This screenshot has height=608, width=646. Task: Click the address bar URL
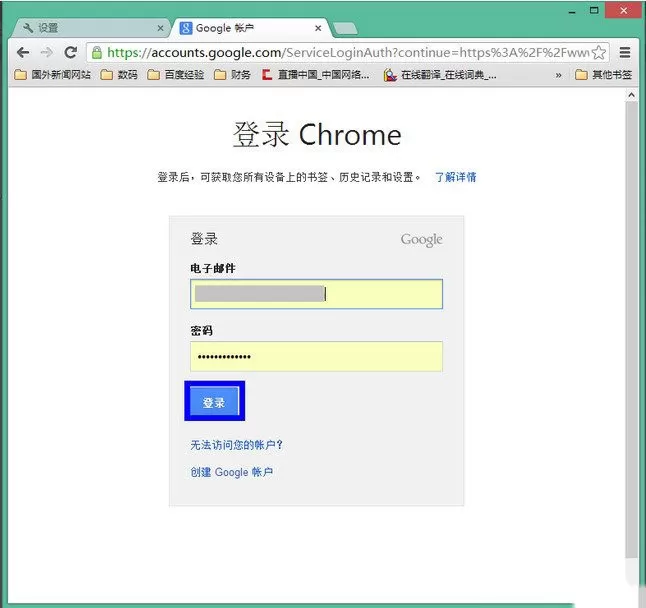pyautogui.click(x=348, y=53)
